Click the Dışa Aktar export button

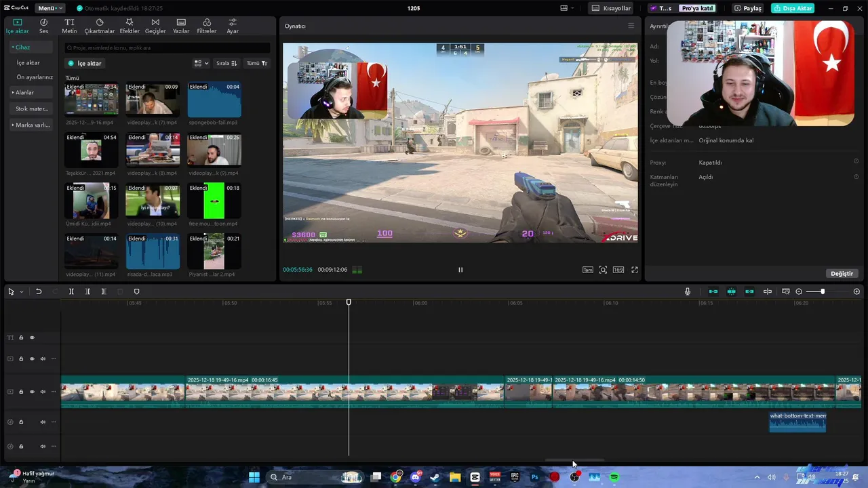coord(793,8)
